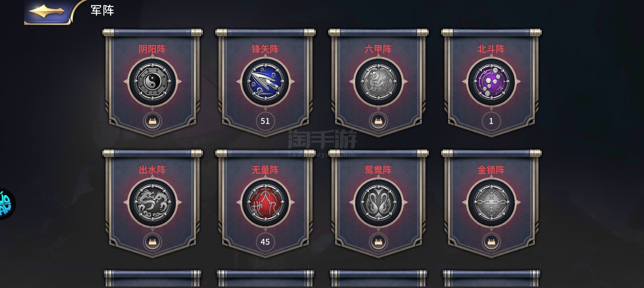Viewport: 644px width, 288px height.
Task: Select the 六甲阵 beast emblem
Action: tap(378, 82)
